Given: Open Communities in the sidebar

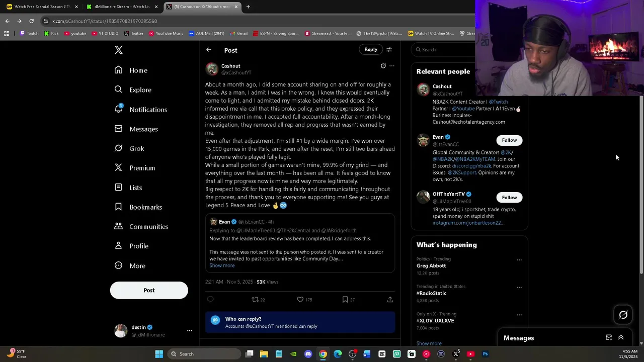Looking at the screenshot, I should coord(141,226).
